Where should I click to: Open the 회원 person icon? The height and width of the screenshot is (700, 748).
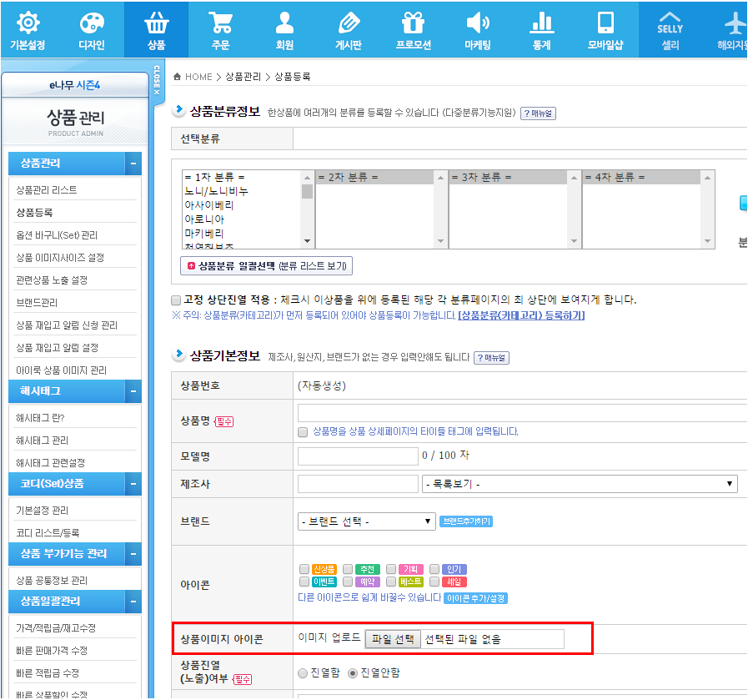click(x=284, y=23)
